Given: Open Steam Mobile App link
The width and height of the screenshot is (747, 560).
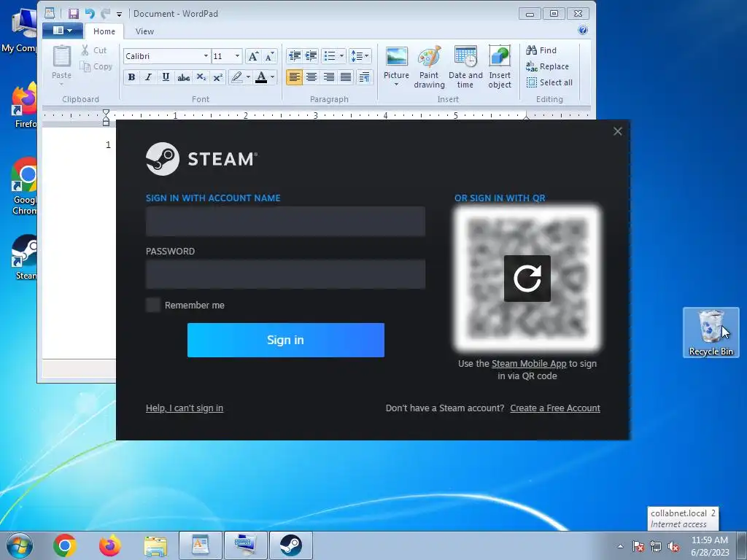Looking at the screenshot, I should click(x=529, y=363).
